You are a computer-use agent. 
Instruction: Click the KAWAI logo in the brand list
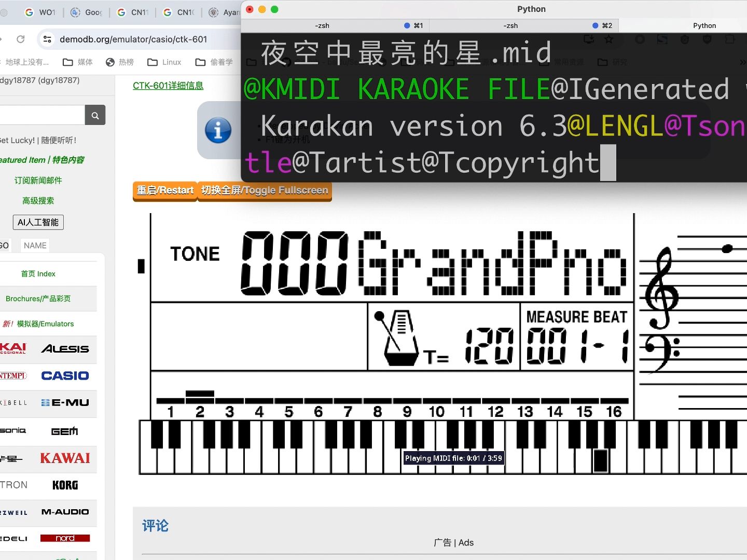65,458
